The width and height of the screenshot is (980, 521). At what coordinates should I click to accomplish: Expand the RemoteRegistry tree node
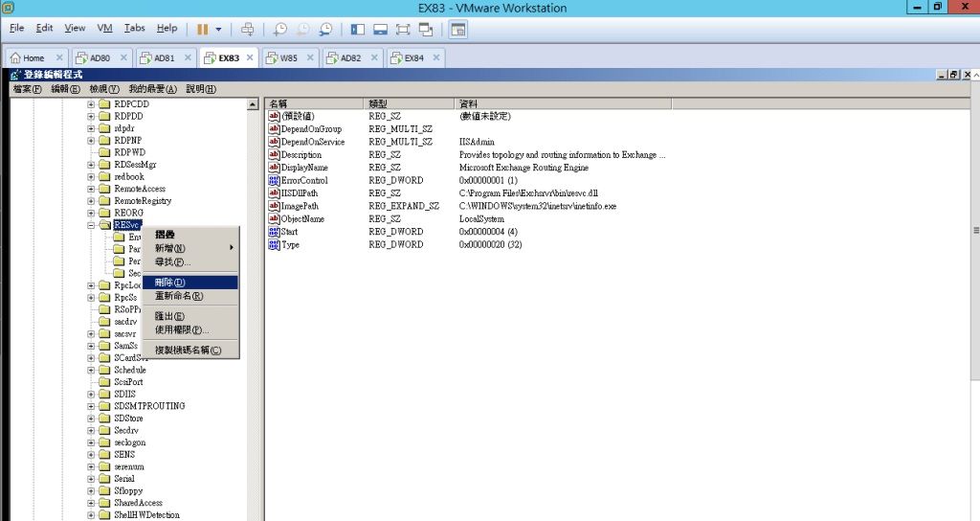click(x=92, y=201)
